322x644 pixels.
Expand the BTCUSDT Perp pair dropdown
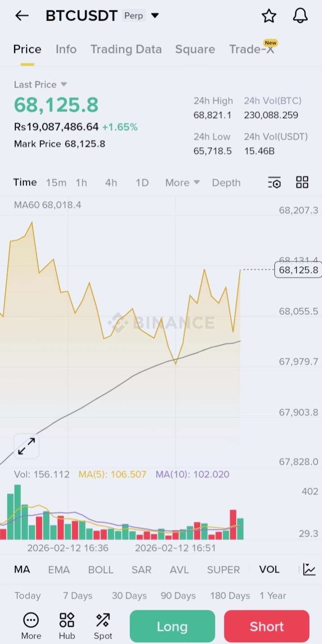(155, 16)
